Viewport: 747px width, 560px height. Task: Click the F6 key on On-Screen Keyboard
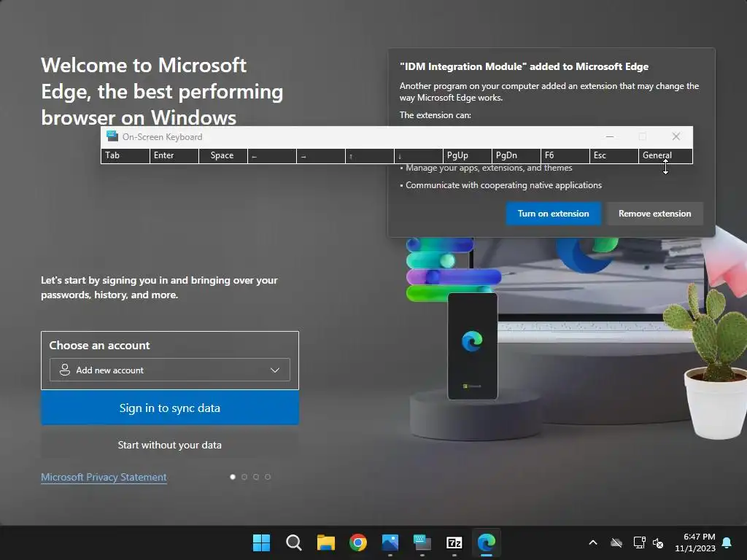pyautogui.click(x=565, y=156)
